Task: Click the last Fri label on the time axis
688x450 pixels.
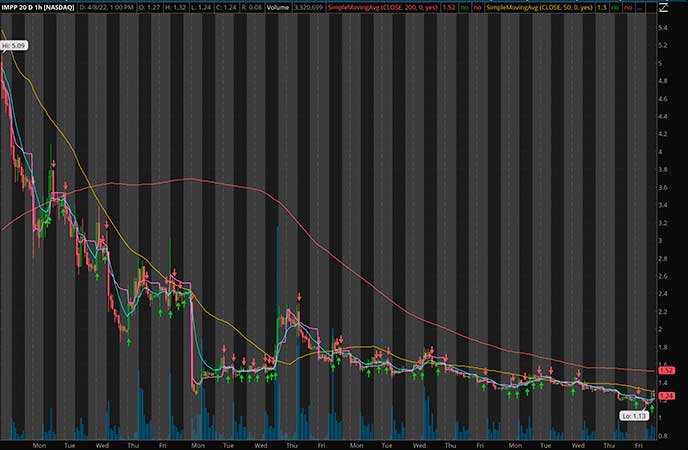Action: 639,445
